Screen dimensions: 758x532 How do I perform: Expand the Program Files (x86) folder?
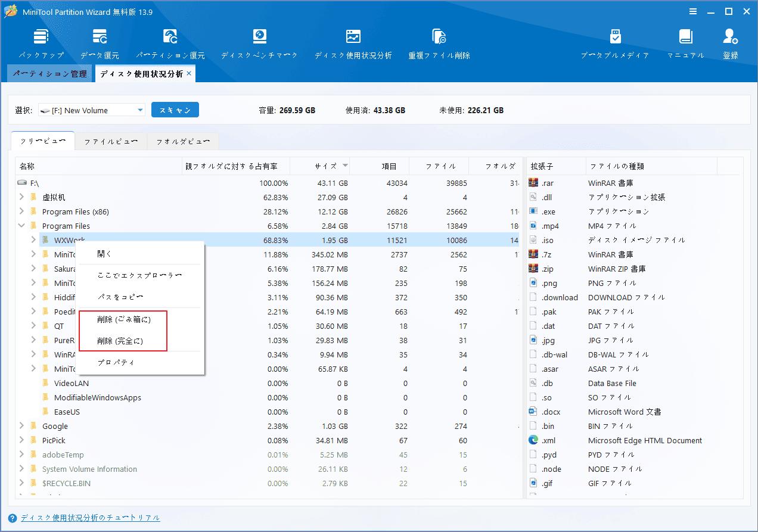21,211
